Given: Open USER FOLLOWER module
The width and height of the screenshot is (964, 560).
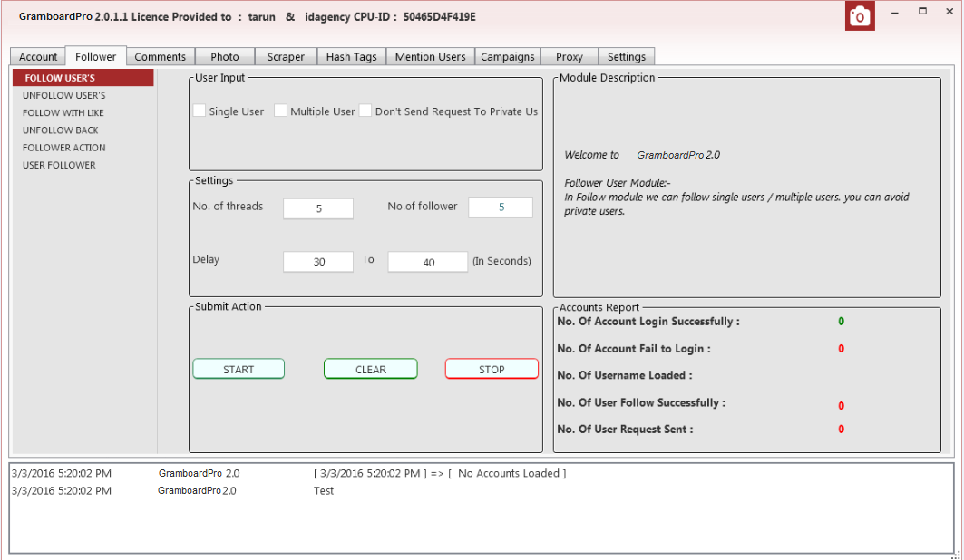Looking at the screenshot, I should coord(59,165).
